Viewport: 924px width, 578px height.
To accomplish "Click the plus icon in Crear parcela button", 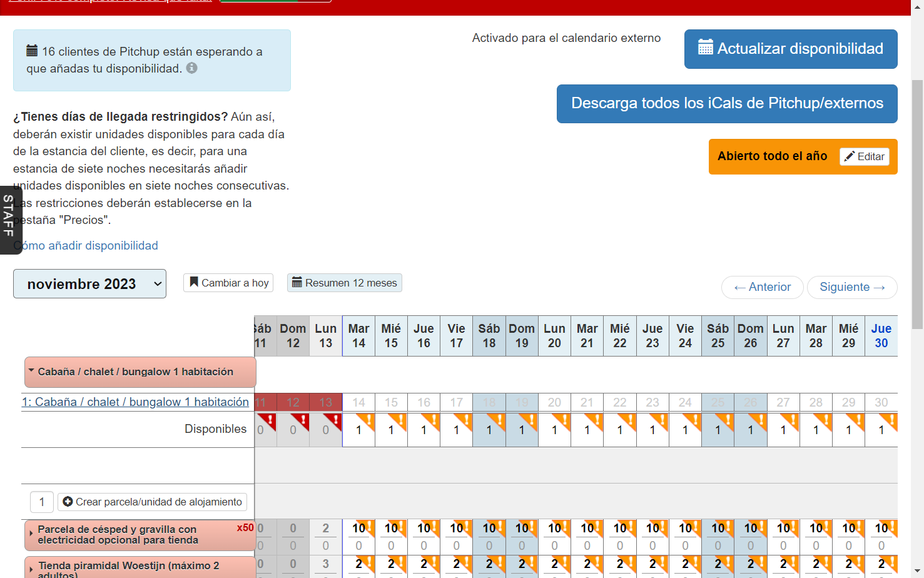I will [x=68, y=502].
